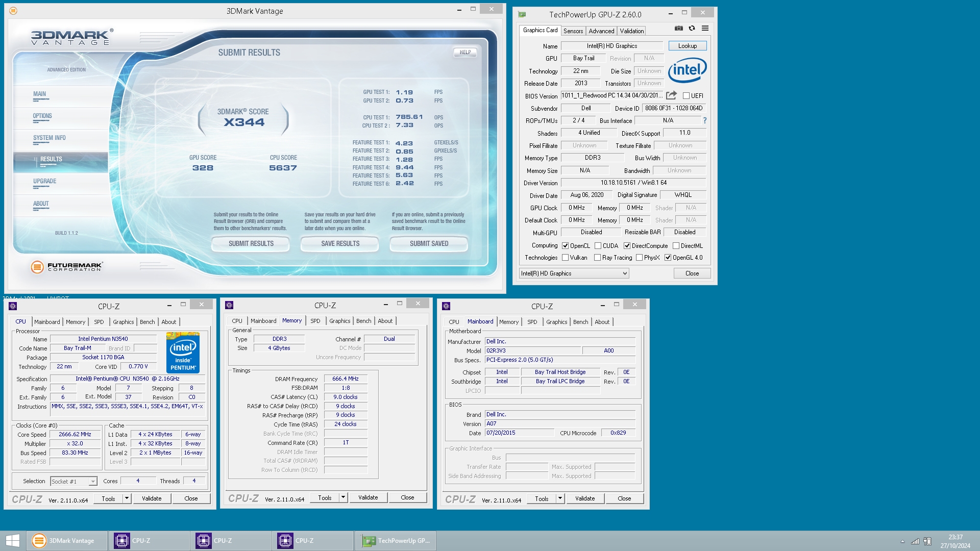Open GPU-Z Advanced tab
Image resolution: width=980 pixels, height=551 pixels.
(x=601, y=31)
